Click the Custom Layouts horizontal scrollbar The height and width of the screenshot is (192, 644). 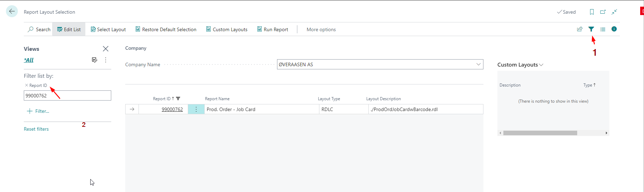tap(540, 133)
